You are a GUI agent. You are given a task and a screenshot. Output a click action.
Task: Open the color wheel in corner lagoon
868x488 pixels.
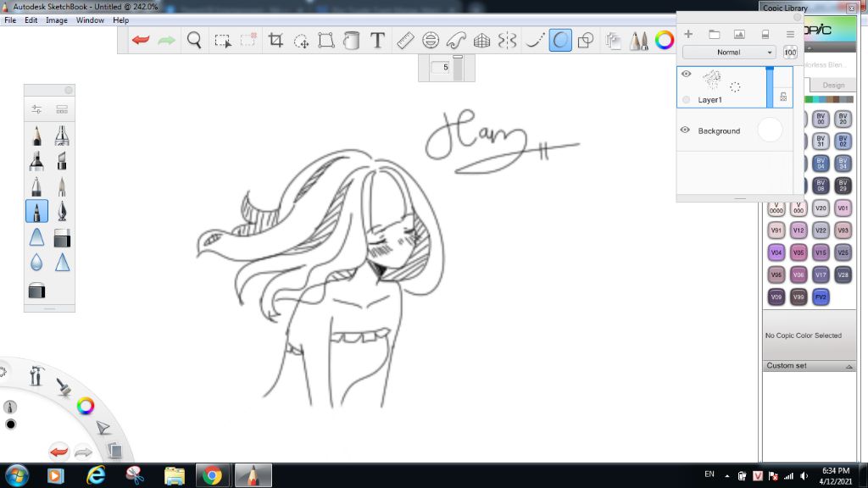86,406
